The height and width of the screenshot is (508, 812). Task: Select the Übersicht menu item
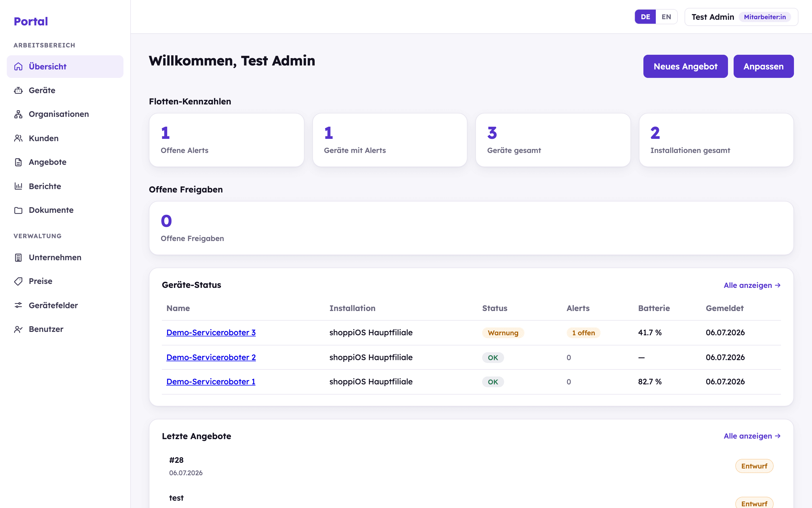point(65,67)
